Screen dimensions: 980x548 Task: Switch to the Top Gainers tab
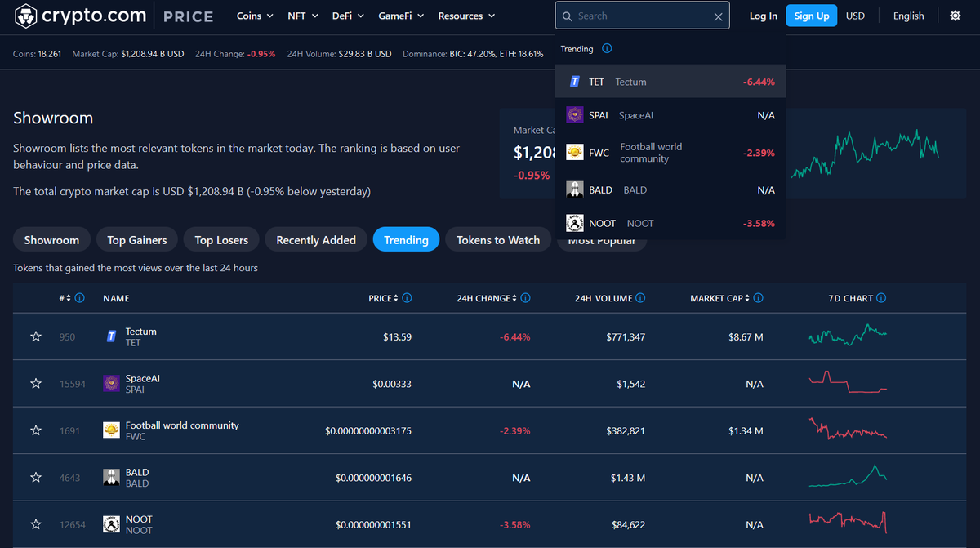point(137,239)
